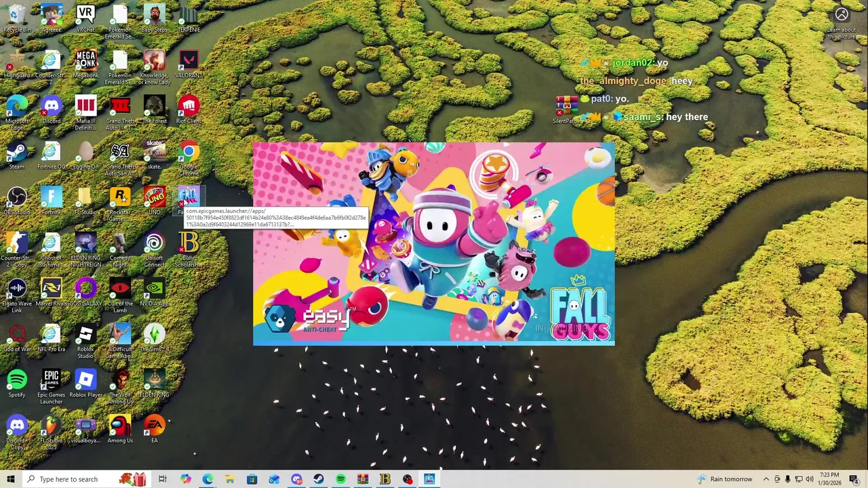Click the UNO game desktop icon

click(154, 201)
